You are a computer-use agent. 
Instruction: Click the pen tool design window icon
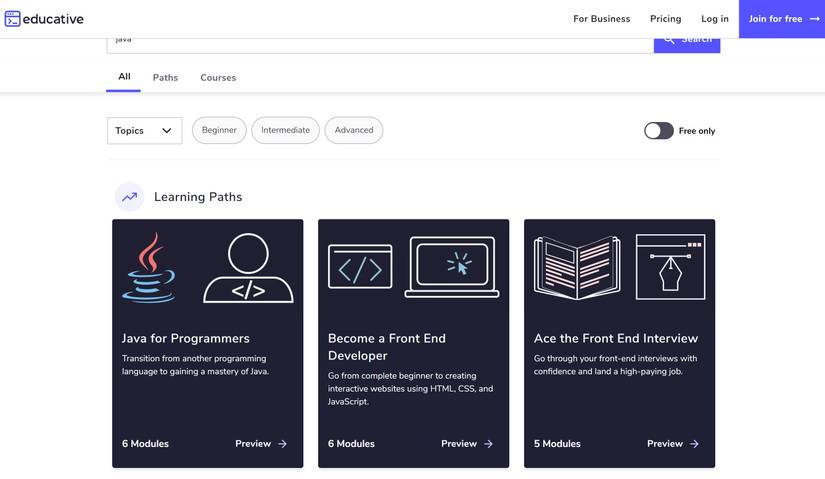670,267
